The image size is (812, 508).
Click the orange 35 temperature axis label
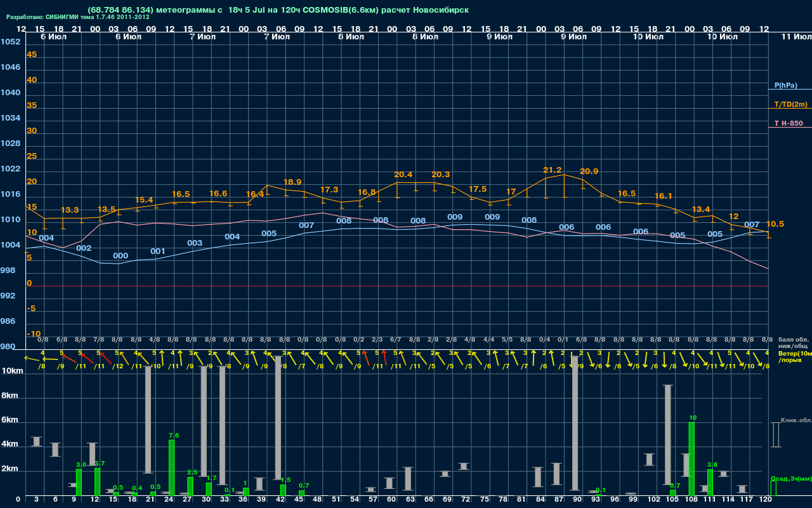click(x=32, y=105)
